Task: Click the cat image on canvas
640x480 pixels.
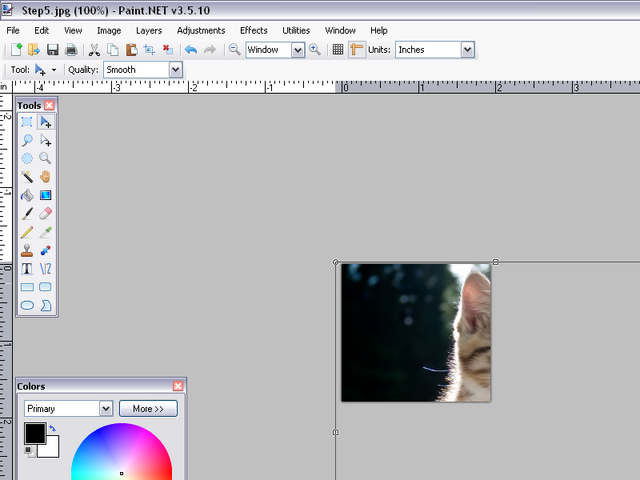Action: tap(416, 333)
